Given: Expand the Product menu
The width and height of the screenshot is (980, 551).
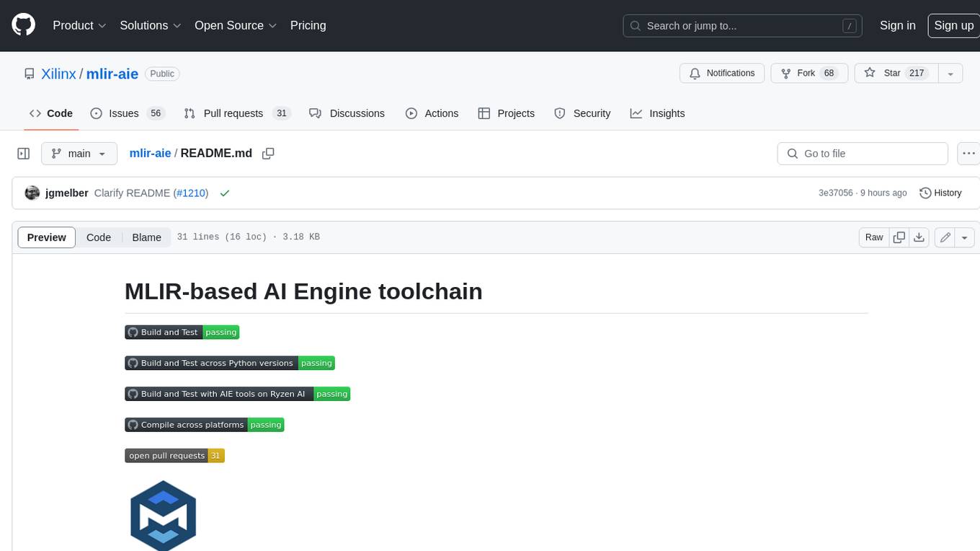Looking at the screenshot, I should pos(79,25).
